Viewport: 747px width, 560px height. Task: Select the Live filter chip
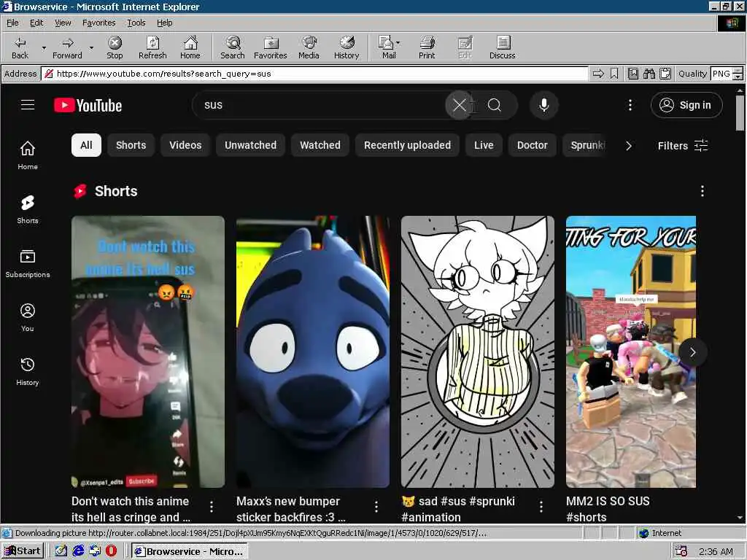click(484, 145)
